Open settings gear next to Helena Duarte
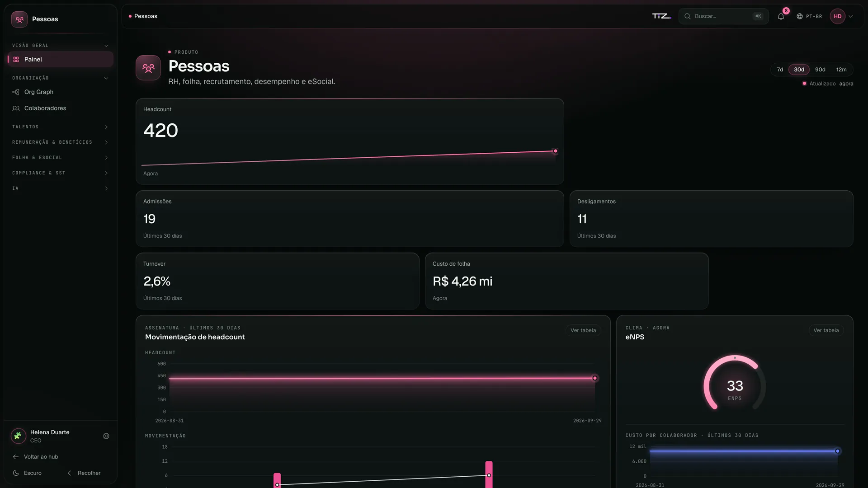The width and height of the screenshot is (868, 488). [106, 436]
